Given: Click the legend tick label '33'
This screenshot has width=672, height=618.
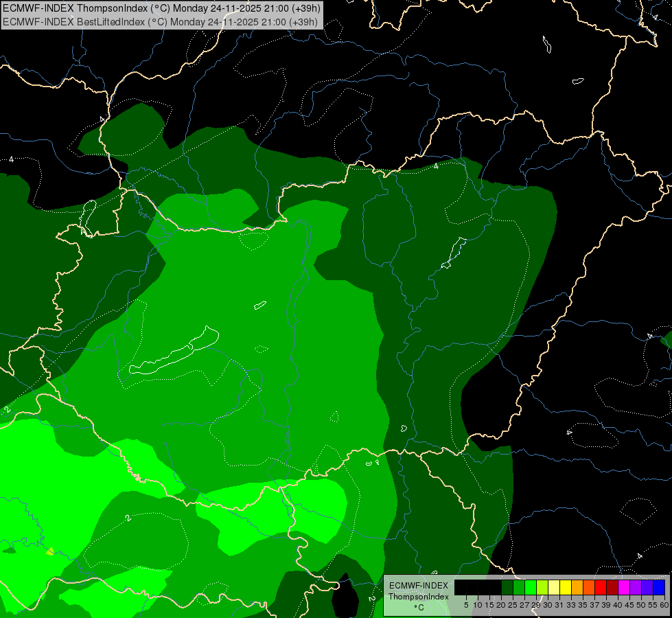Looking at the screenshot, I should coord(571,605).
